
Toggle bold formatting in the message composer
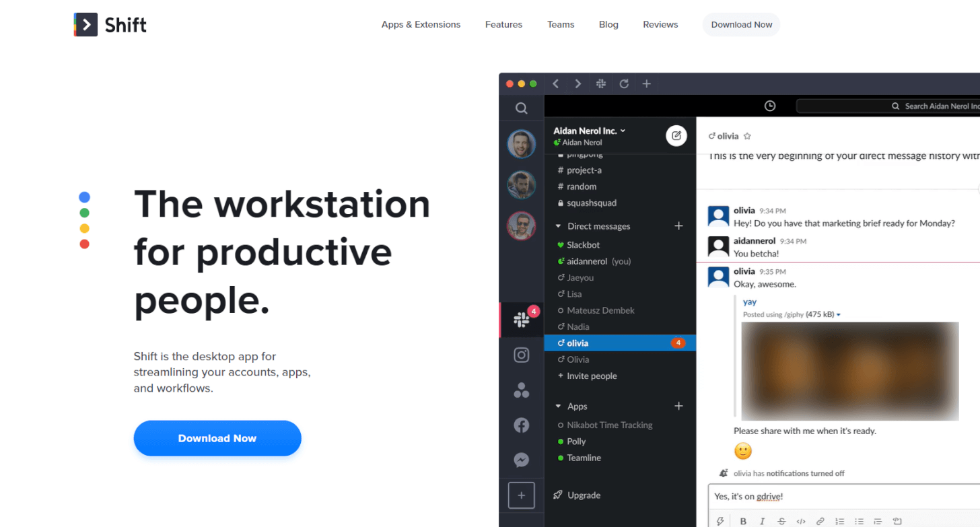[x=743, y=521]
